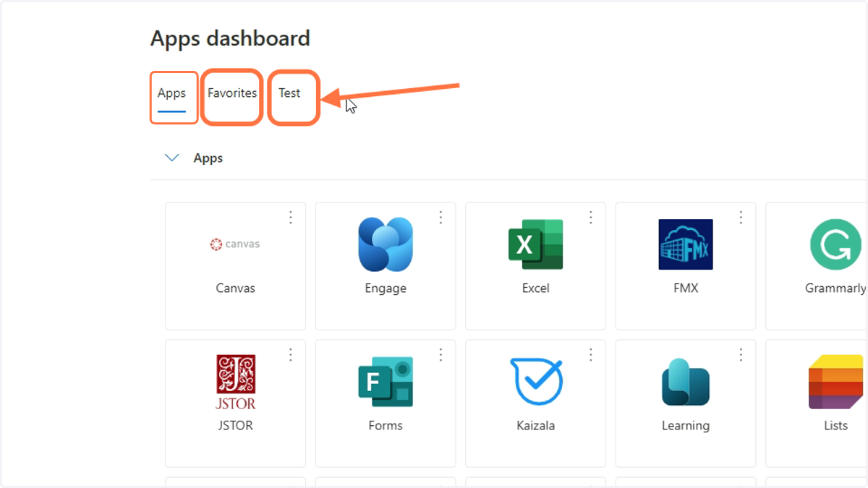The height and width of the screenshot is (488, 868).
Task: Open the Kaizala app icon
Action: pyautogui.click(x=536, y=382)
